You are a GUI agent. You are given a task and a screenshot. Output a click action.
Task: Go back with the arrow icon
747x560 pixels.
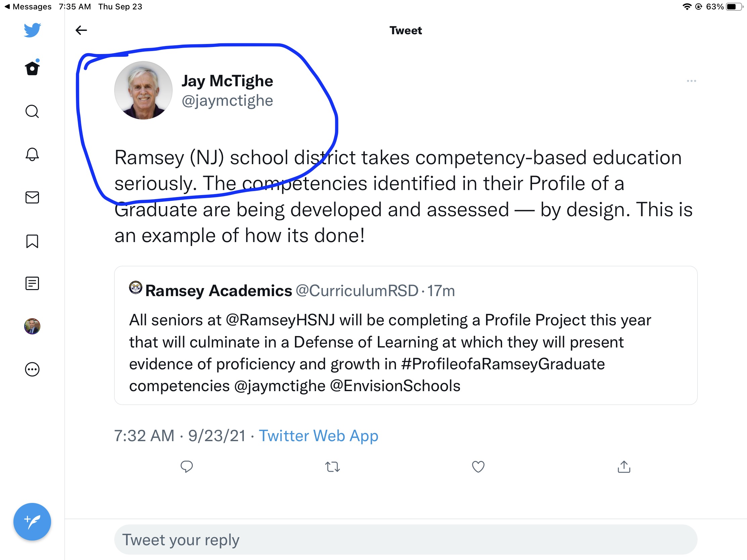(x=81, y=30)
